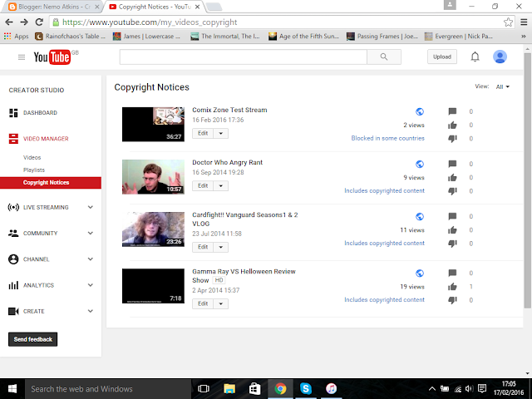Open the Windows Start menu
The width and height of the screenshot is (532, 399).
pos(12,389)
